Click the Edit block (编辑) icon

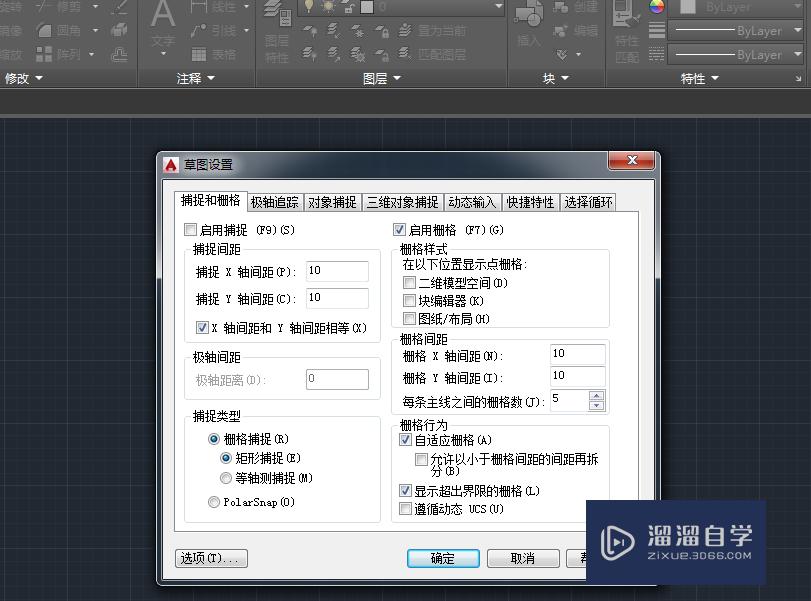tap(560, 31)
